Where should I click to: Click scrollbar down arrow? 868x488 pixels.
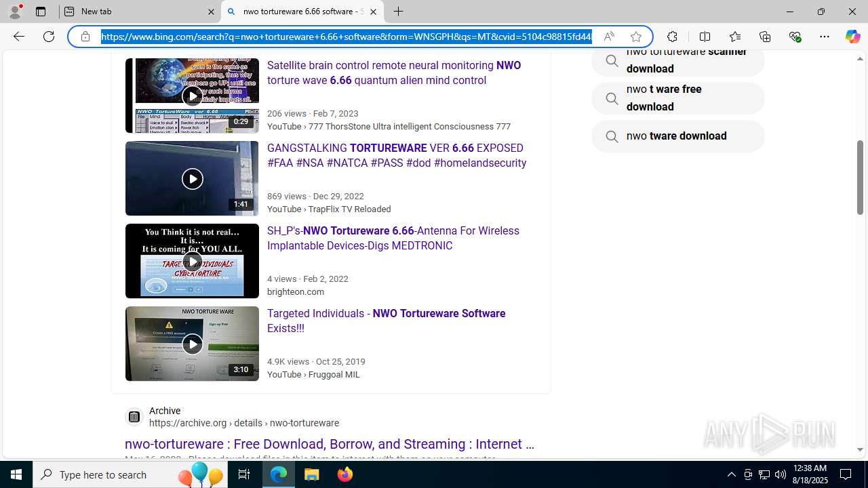(x=860, y=450)
